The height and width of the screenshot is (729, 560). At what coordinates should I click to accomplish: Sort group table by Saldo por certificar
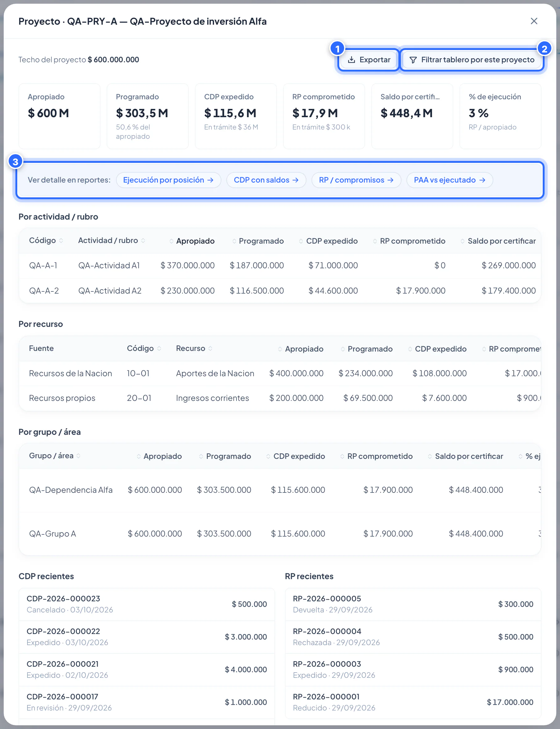(x=465, y=456)
